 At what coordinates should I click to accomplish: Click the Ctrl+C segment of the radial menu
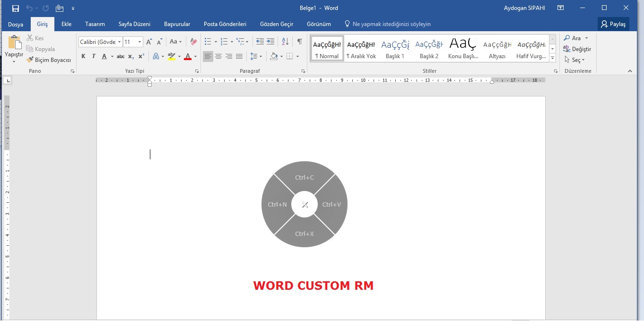[305, 177]
